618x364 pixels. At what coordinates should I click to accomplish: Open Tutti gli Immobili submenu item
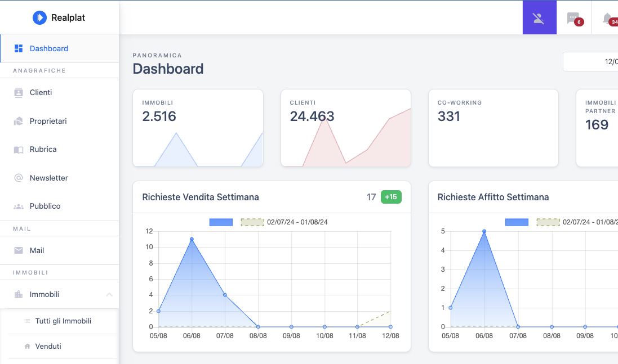point(63,321)
